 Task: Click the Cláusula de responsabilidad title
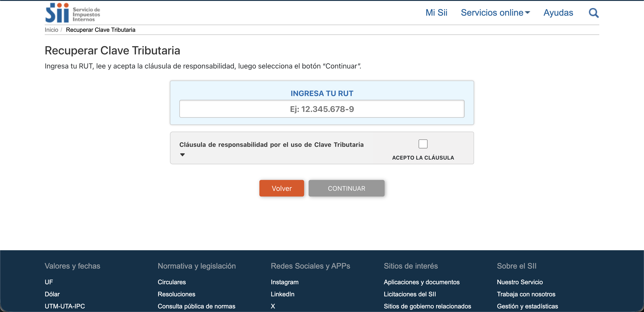tap(271, 145)
